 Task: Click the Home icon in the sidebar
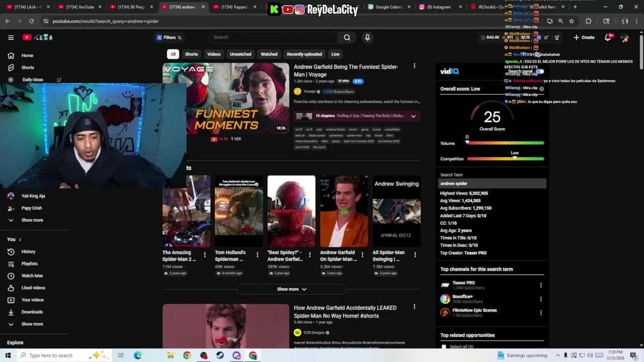pyautogui.click(x=11, y=55)
